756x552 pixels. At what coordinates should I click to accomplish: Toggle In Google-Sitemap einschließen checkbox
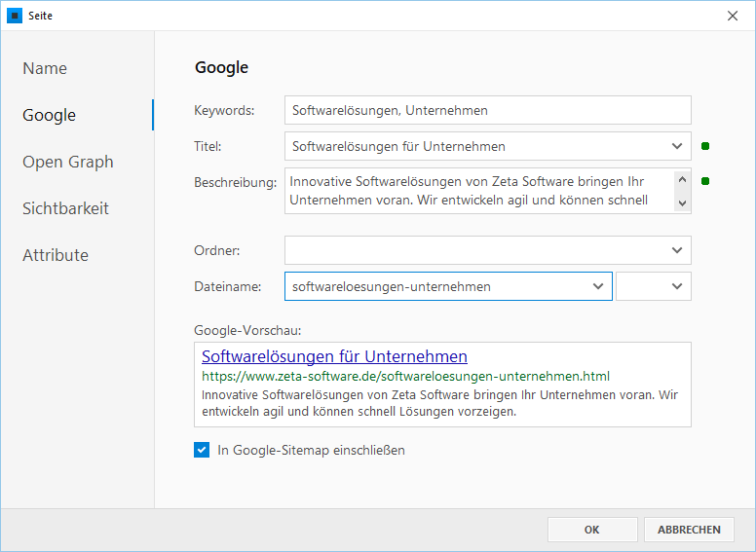pyautogui.click(x=202, y=450)
